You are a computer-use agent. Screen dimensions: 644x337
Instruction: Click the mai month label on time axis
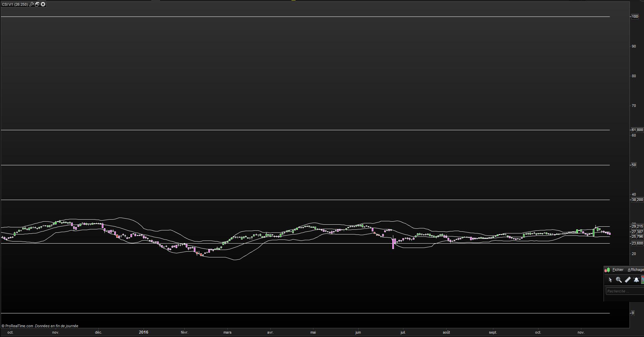[x=313, y=332]
